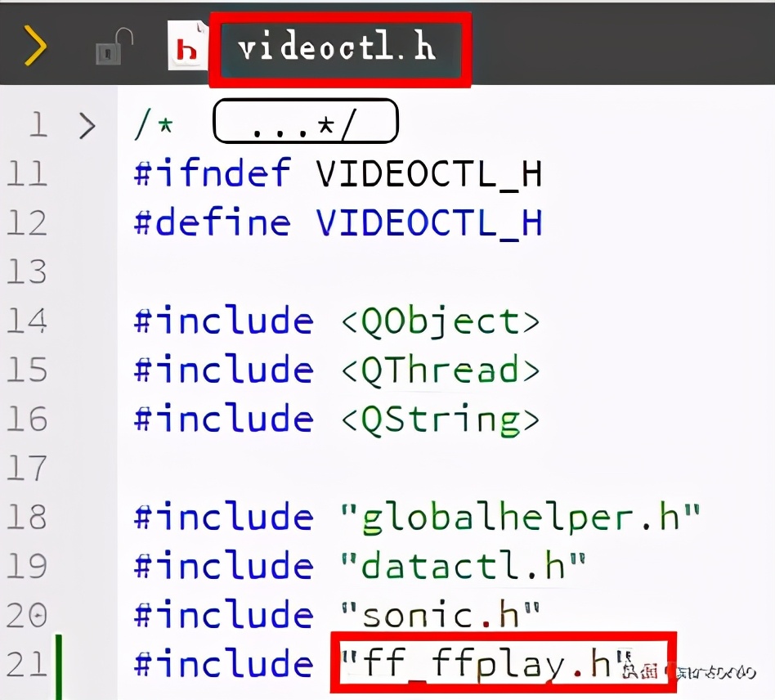Image resolution: width=775 pixels, height=700 pixels.
Task: Open the QObject include header
Action: click(x=441, y=322)
